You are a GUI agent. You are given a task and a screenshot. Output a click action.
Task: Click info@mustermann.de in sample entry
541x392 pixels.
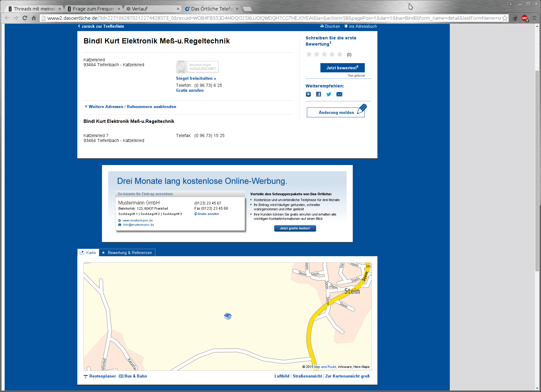(x=138, y=225)
